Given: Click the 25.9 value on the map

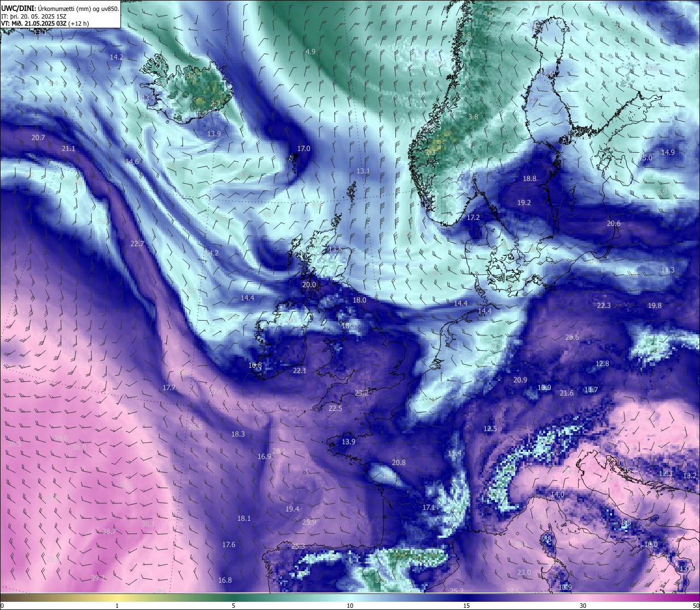Looking at the screenshot, I should point(309,522).
